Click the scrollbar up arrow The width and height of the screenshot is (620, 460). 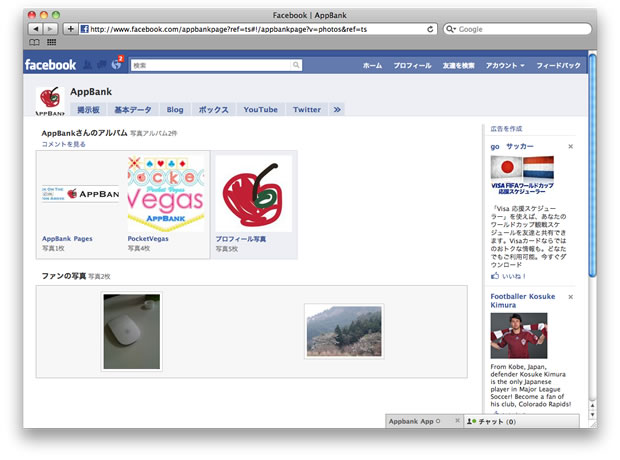[592, 406]
